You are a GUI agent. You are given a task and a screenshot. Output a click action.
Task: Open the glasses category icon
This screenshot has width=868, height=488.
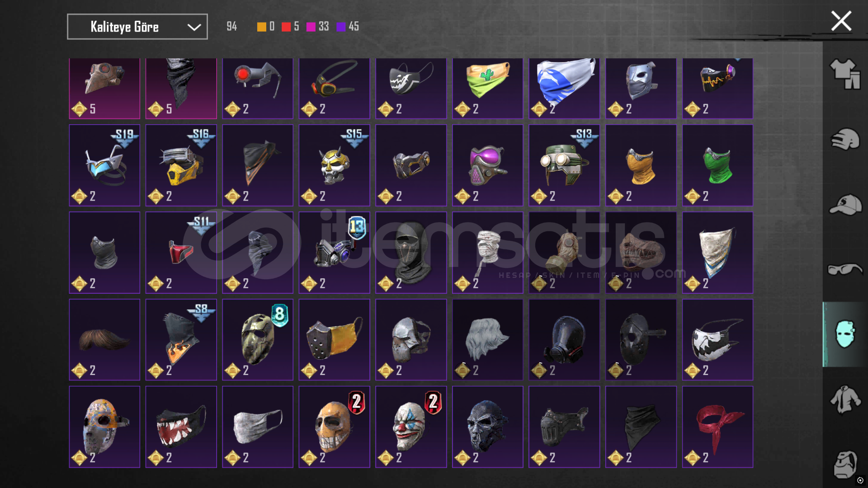[x=845, y=269]
